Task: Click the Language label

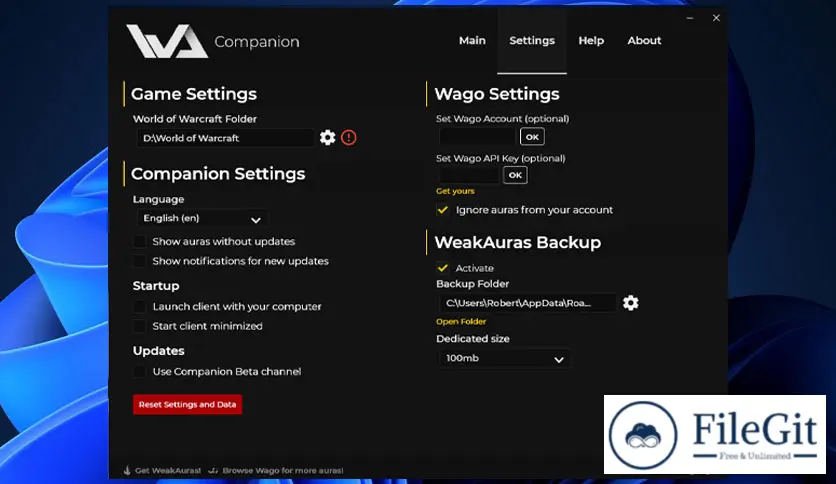Action: (x=158, y=199)
